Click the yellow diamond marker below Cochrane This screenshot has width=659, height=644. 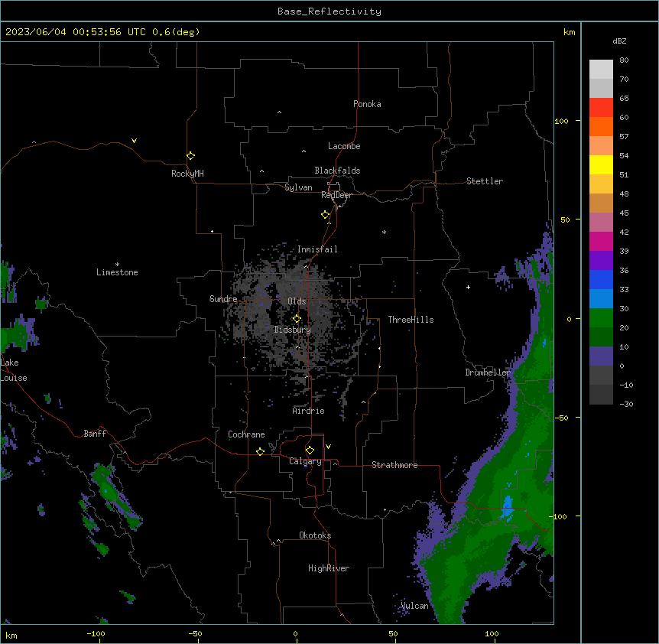pos(260,451)
